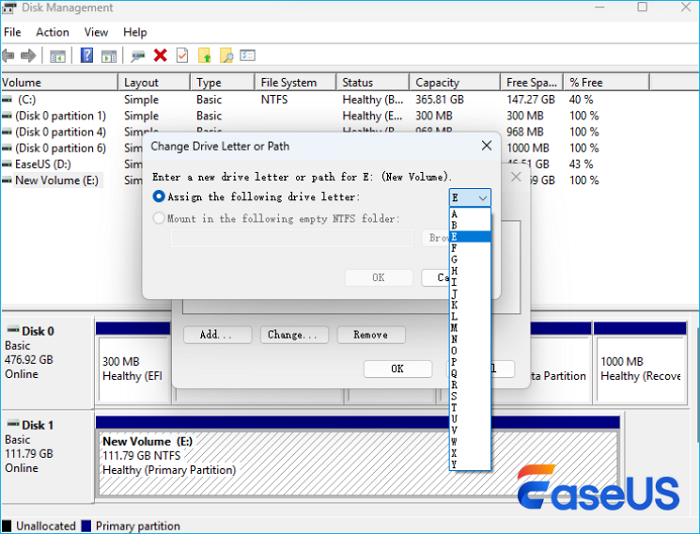Screen dimensions: 700x534
Task: Click the blue Help question mark icon
Action: coord(87,55)
